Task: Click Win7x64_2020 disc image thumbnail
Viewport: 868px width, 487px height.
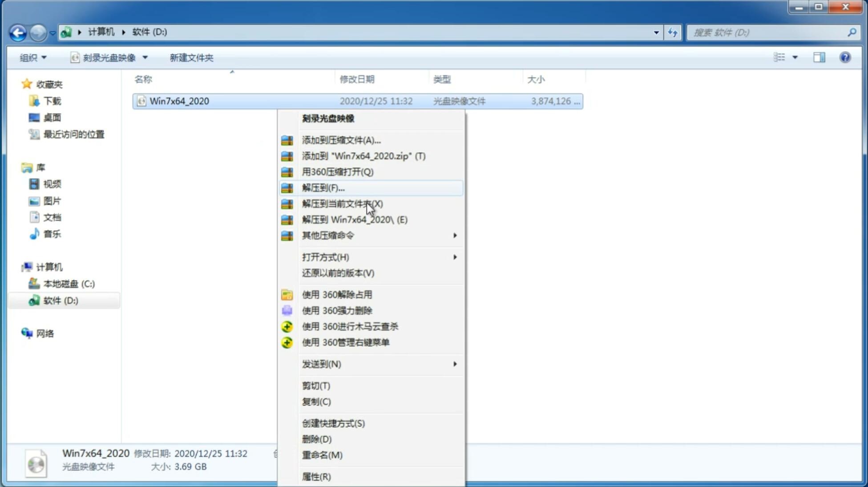Action: click(x=37, y=463)
